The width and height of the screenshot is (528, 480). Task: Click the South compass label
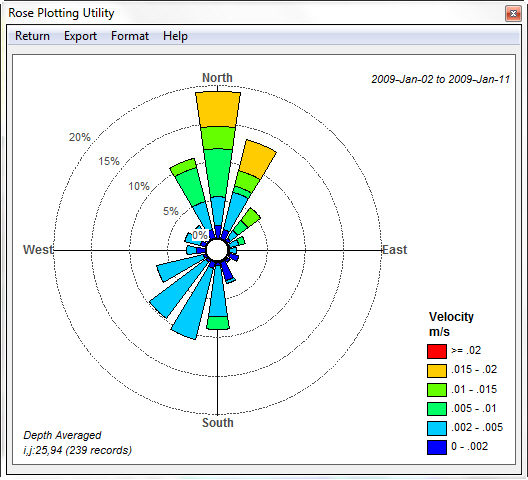click(218, 422)
